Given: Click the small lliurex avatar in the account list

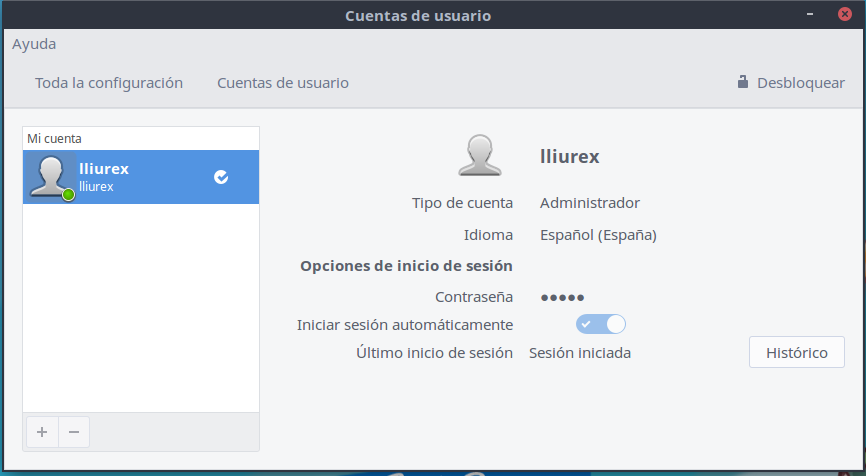Looking at the screenshot, I should 50,176.
